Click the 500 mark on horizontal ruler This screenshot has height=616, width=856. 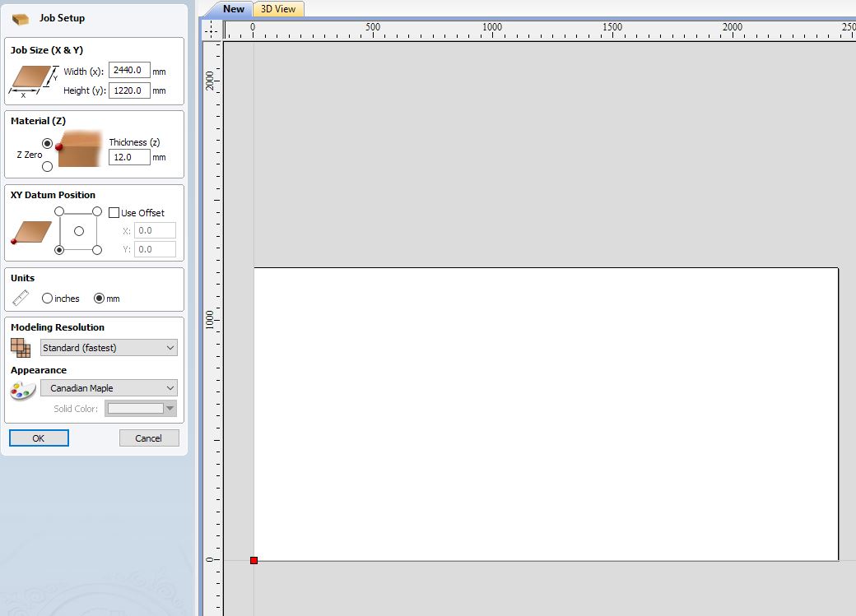(x=373, y=27)
